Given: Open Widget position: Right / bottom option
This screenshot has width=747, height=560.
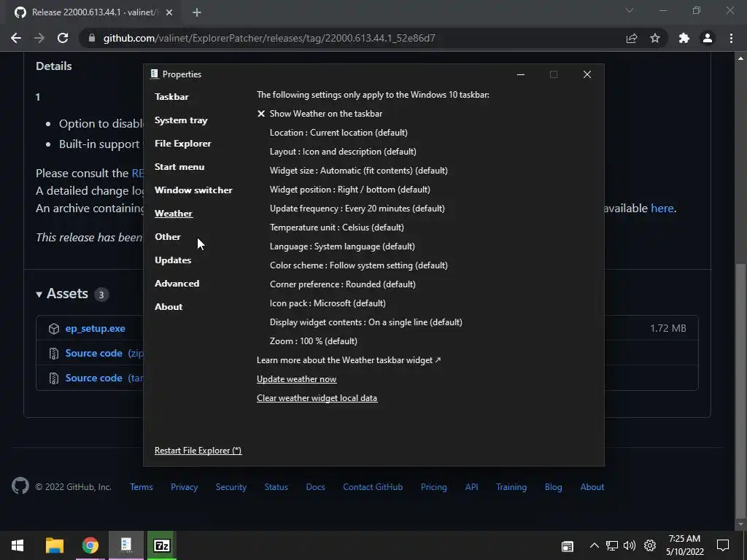Looking at the screenshot, I should click(x=349, y=190).
